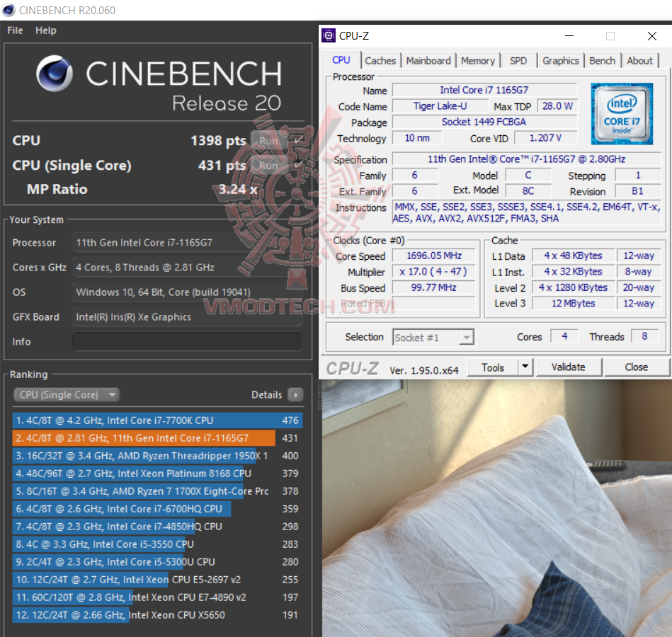Open the Help menu in Cinebench
Viewport: 672px width, 637px height.
[x=45, y=30]
